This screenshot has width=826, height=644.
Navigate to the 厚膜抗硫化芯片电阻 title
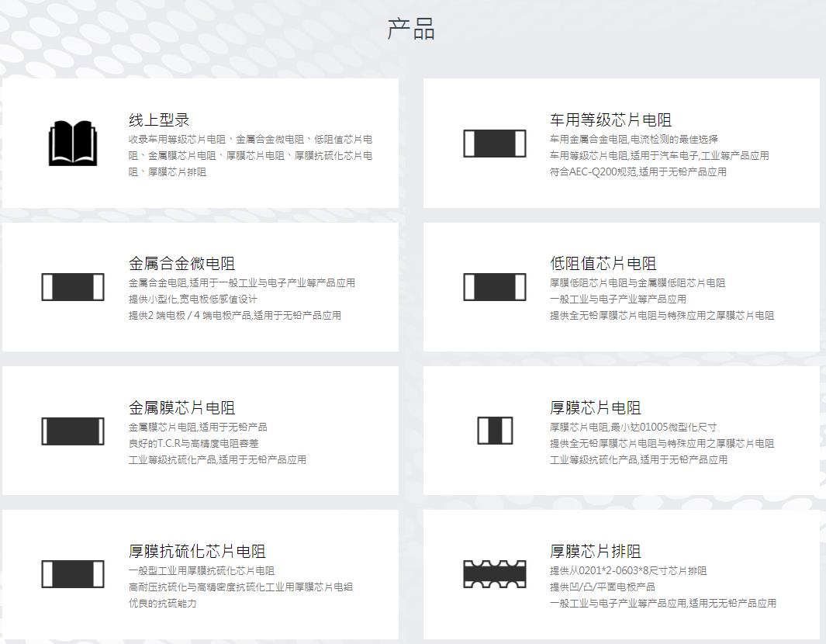(197, 552)
